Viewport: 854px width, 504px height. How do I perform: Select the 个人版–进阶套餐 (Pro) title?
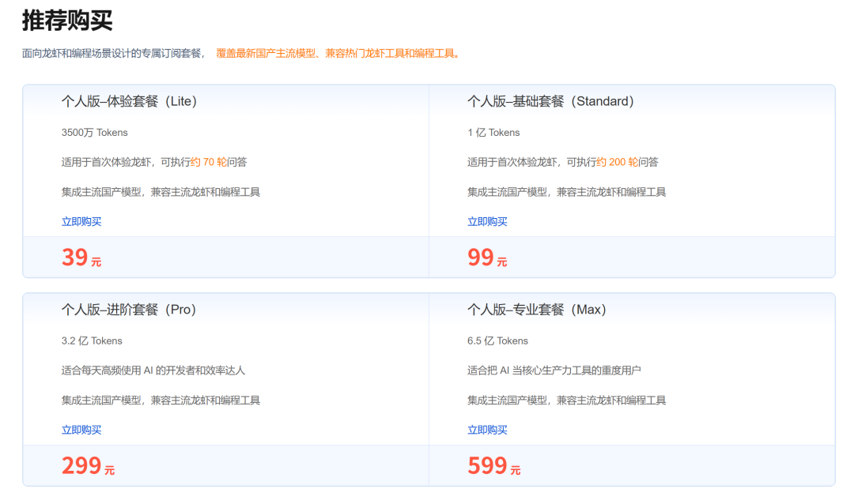tap(129, 310)
